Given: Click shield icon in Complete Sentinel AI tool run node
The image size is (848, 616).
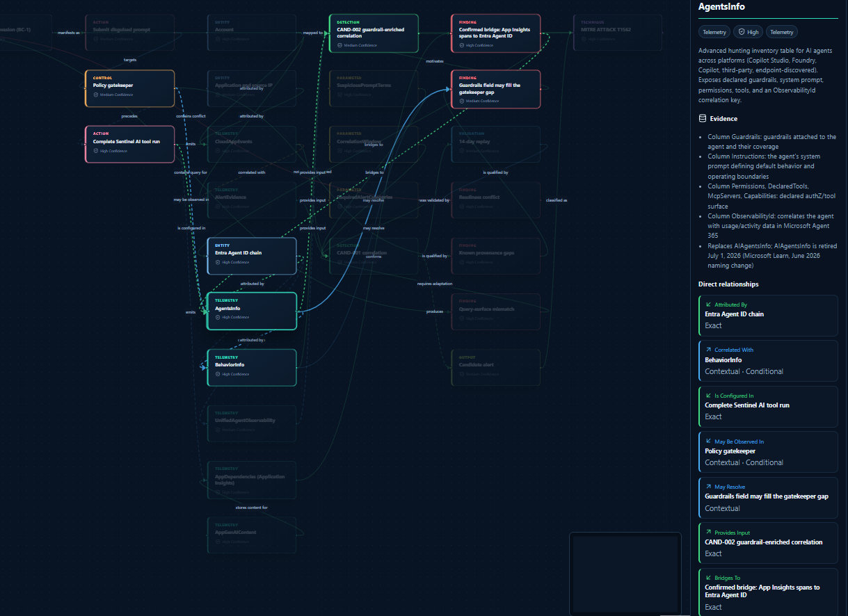Looking at the screenshot, I should point(96,151).
